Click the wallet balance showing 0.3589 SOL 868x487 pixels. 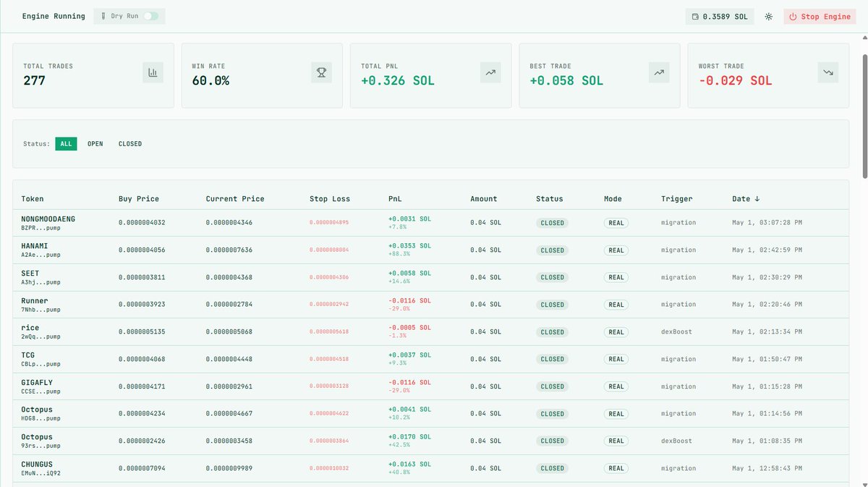[720, 17]
